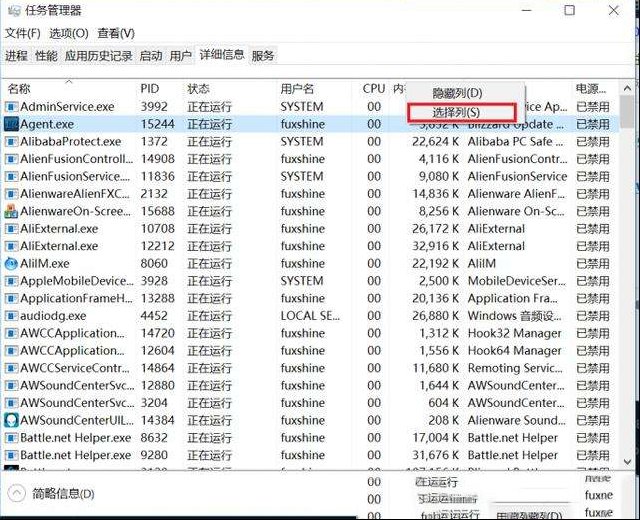This screenshot has width=640, height=520.
Task: Sort by the 名称 column header
Action: click(x=19, y=89)
